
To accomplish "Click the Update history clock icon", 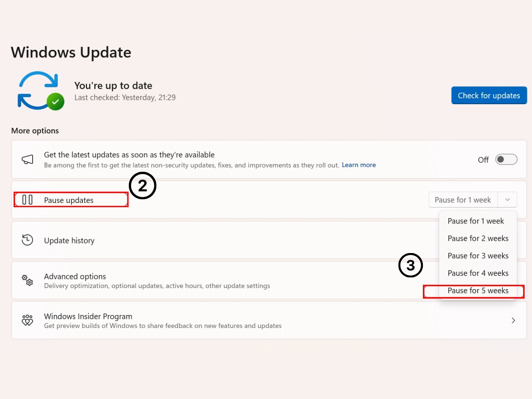I will [27, 240].
